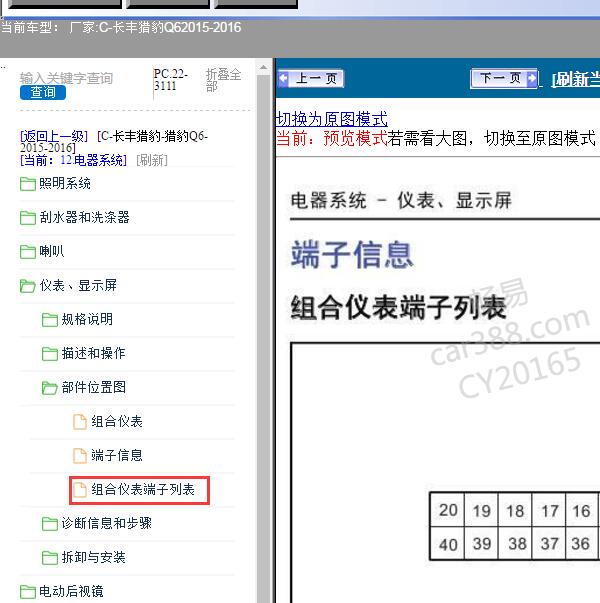Open the 组合仪表 document
Screen dimensions: 600x603
[117, 421]
